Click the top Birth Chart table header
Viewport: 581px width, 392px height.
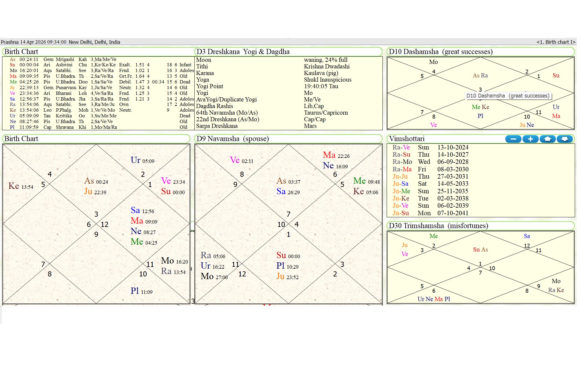[x=21, y=52]
